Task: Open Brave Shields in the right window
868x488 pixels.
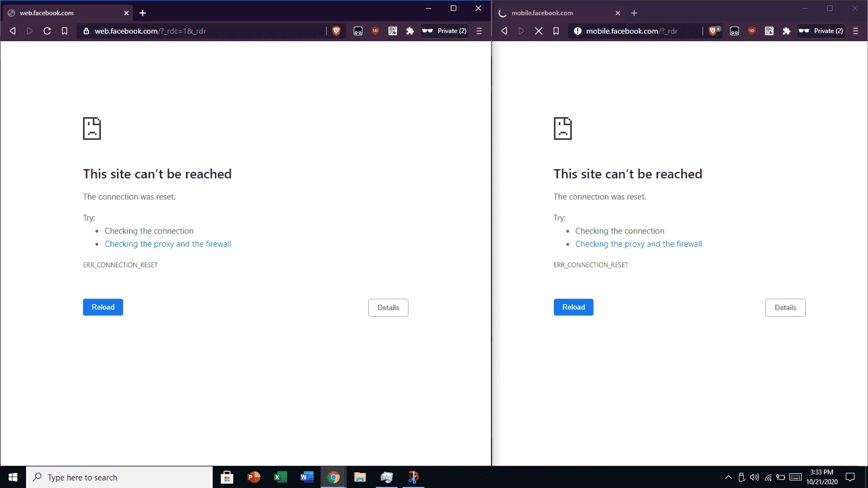Action: pyautogui.click(x=714, y=31)
